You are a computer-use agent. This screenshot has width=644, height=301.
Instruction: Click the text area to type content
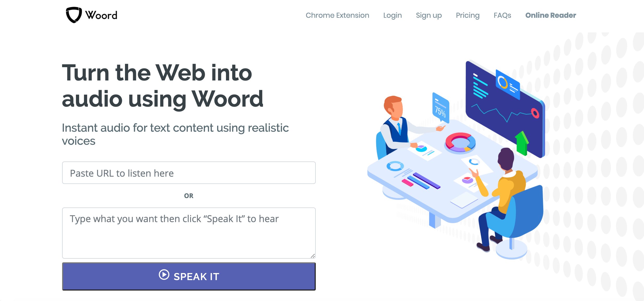point(188,233)
